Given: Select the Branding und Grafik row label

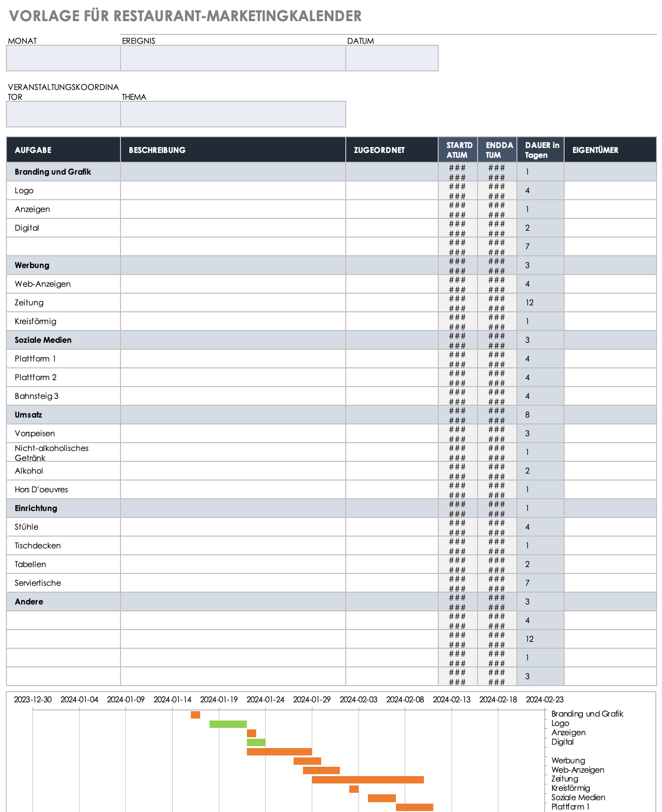Looking at the screenshot, I should point(53,172).
